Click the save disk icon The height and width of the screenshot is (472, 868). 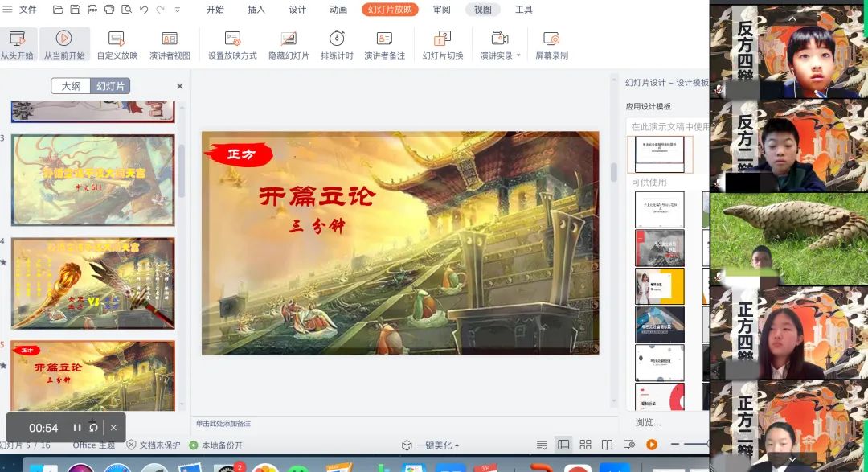tap(76, 10)
